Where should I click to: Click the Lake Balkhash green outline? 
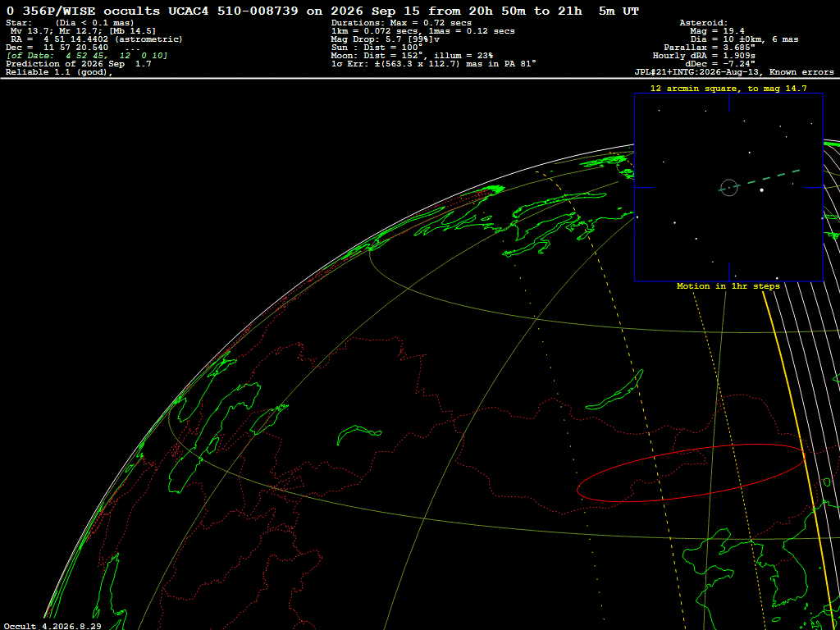[x=355, y=435]
